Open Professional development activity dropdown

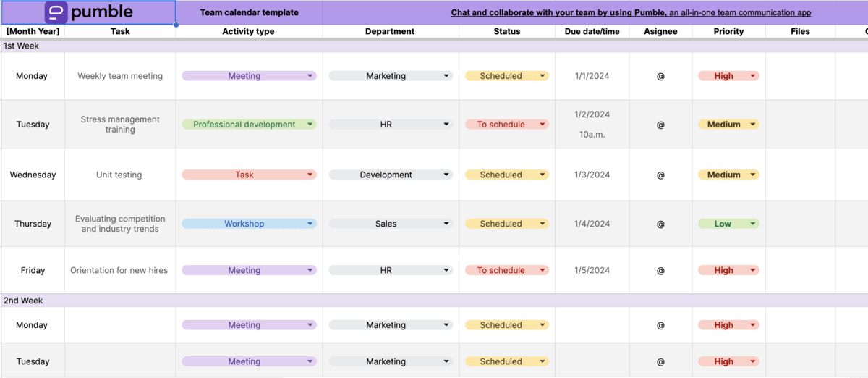[x=249, y=125]
